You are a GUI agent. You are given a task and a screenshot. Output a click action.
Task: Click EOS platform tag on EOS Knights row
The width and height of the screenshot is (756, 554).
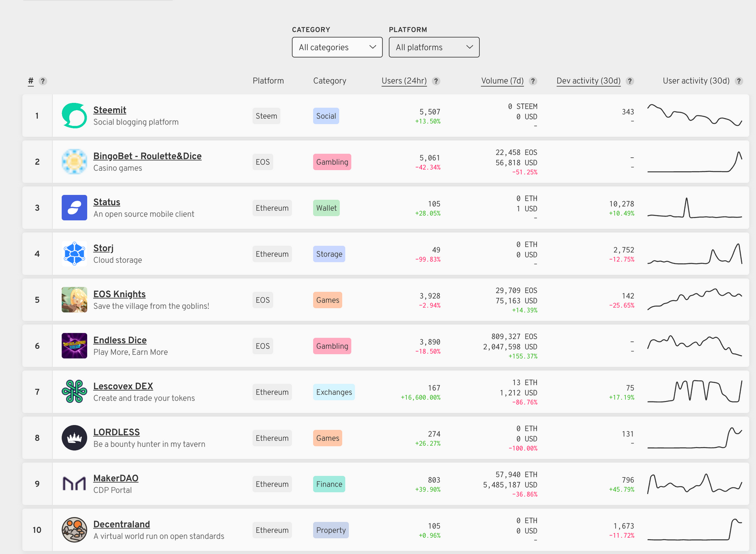pos(263,300)
